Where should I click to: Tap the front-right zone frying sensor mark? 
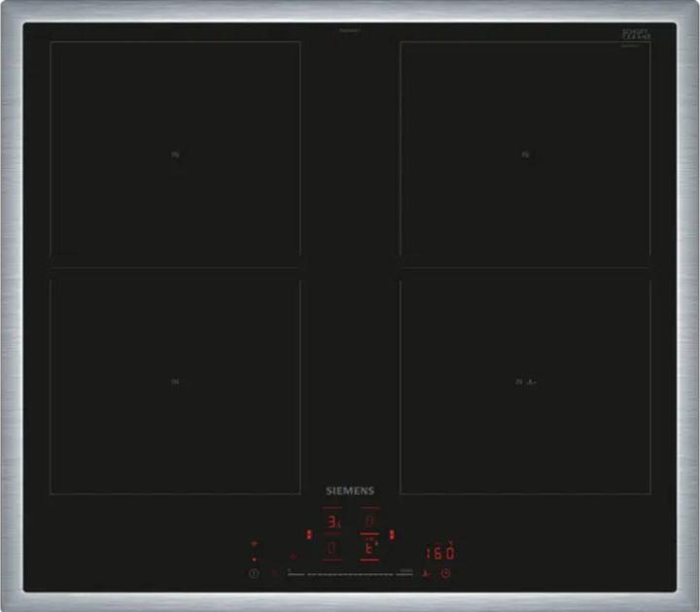(531, 382)
